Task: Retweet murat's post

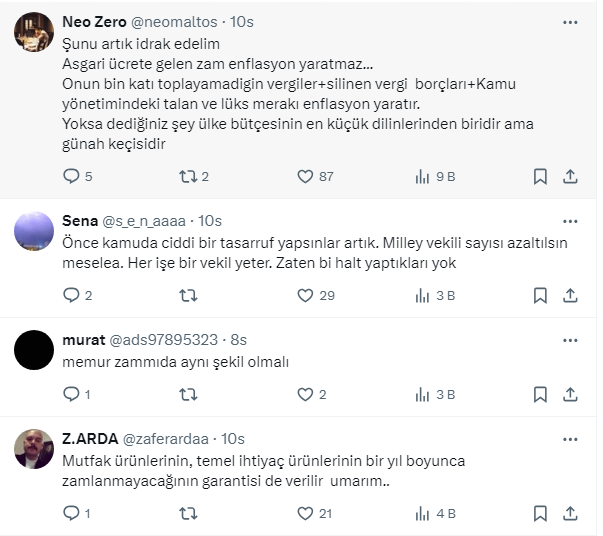Action: (x=187, y=394)
